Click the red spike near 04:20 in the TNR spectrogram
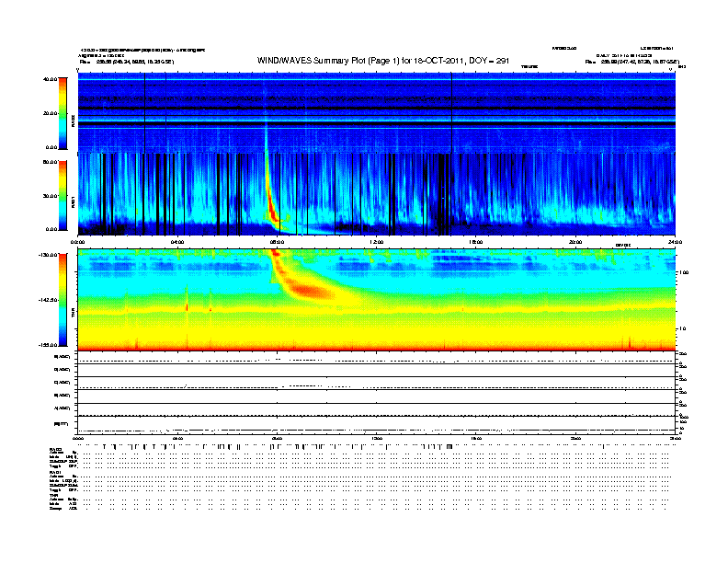Screen dimensions: 728x563 point(188,307)
